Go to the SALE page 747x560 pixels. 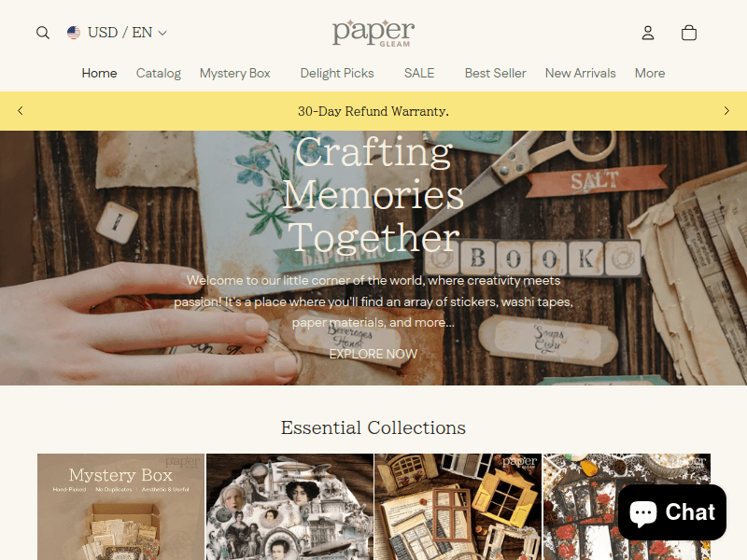419,74
